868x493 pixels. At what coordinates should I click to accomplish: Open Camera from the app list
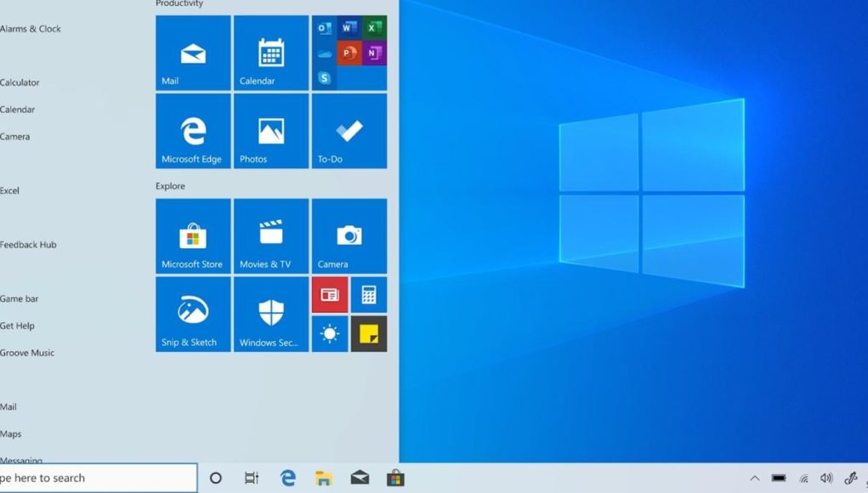(15, 137)
